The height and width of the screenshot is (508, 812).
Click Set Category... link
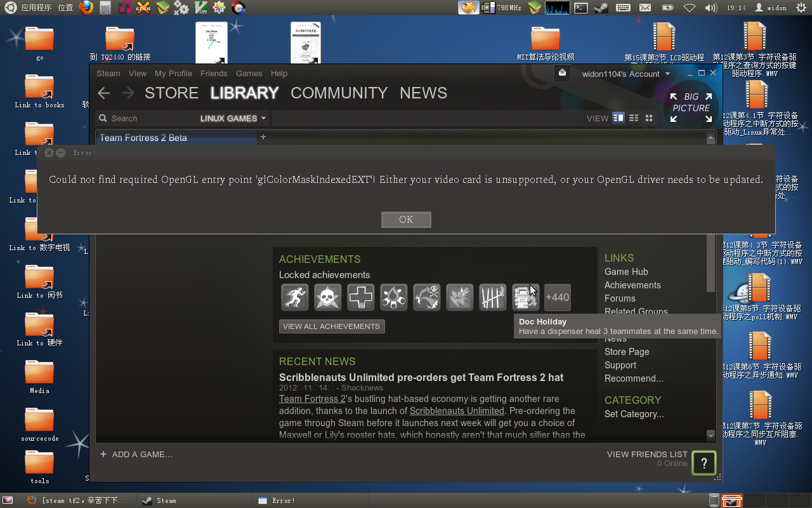634,414
